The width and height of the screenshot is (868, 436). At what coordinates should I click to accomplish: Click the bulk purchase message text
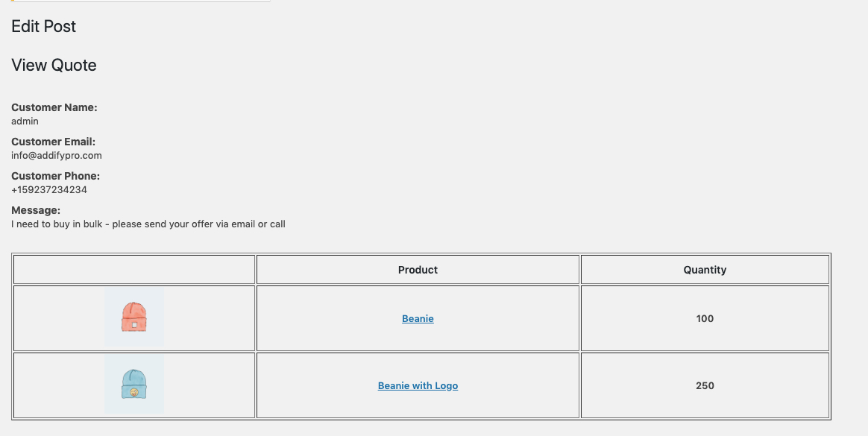pyautogui.click(x=148, y=224)
